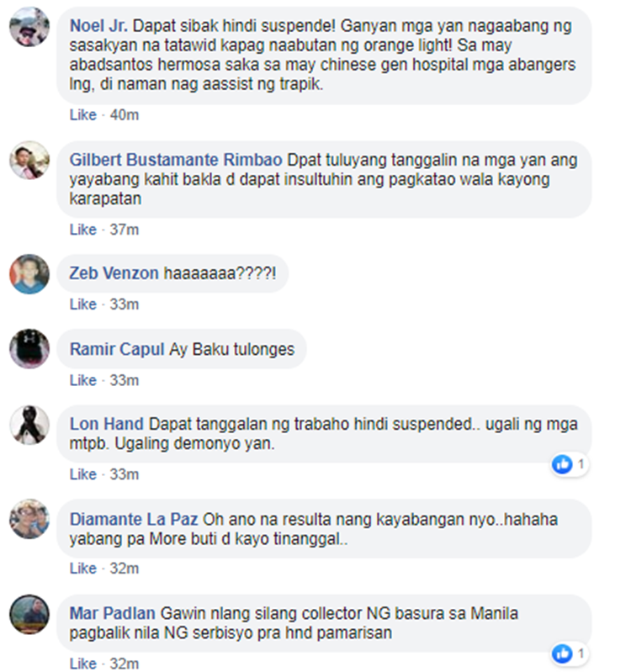Like Ramir Capul's comment
The image size is (631, 672).
(x=83, y=380)
